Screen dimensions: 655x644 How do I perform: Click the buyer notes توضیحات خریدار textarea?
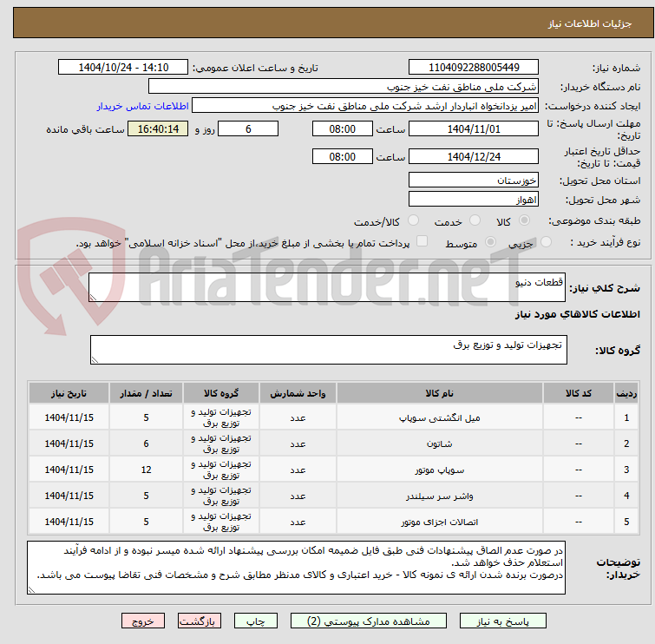(x=296, y=568)
